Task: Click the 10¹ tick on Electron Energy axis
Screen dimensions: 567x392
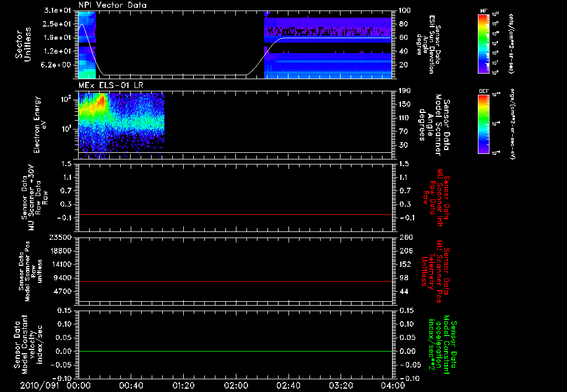Action: click(x=65, y=129)
